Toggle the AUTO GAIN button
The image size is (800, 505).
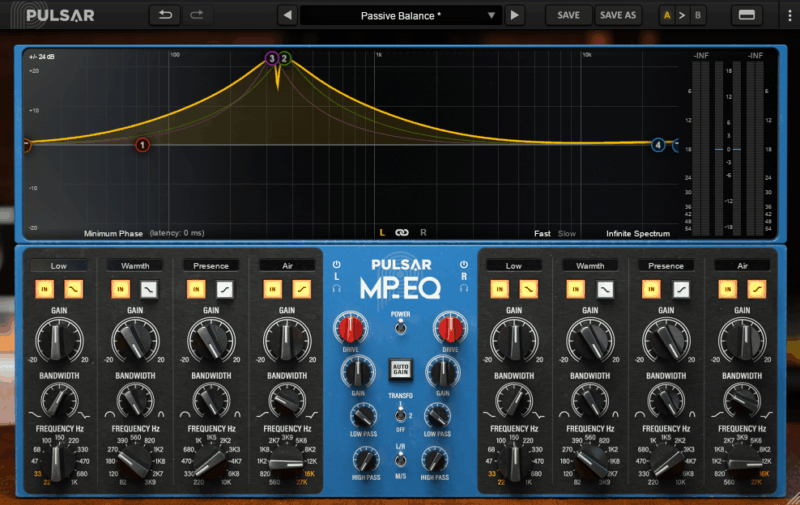coord(400,369)
